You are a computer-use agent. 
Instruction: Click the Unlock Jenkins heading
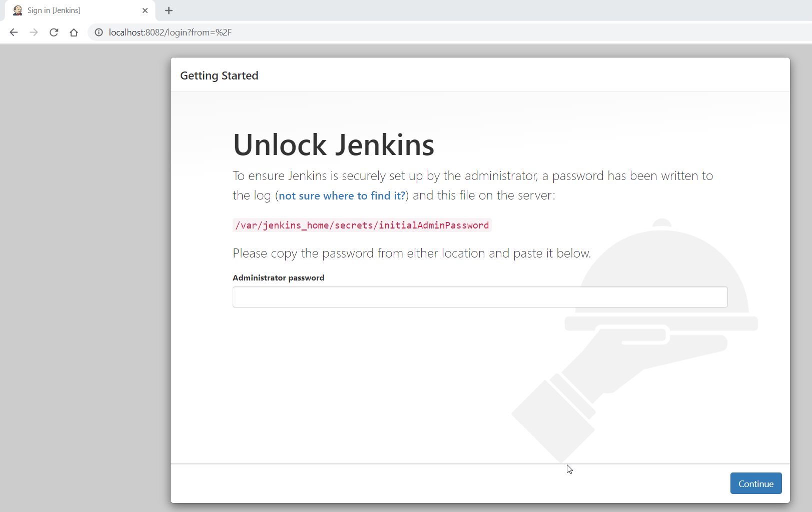(333, 145)
